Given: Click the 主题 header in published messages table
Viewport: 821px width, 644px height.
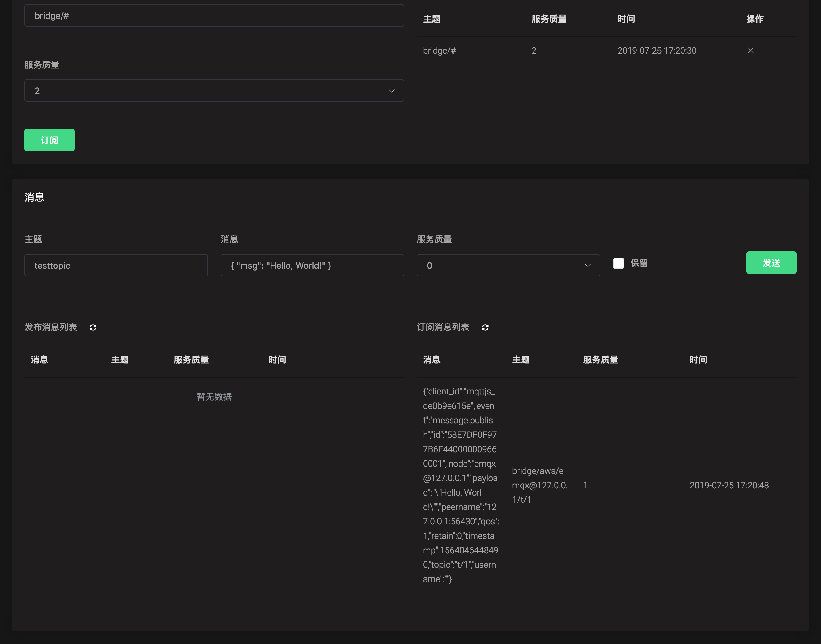Looking at the screenshot, I should tap(120, 360).
